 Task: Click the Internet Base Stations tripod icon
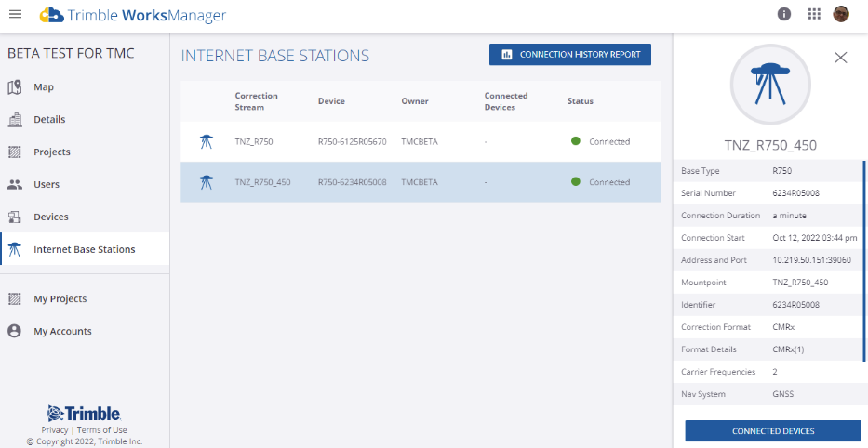click(x=15, y=249)
